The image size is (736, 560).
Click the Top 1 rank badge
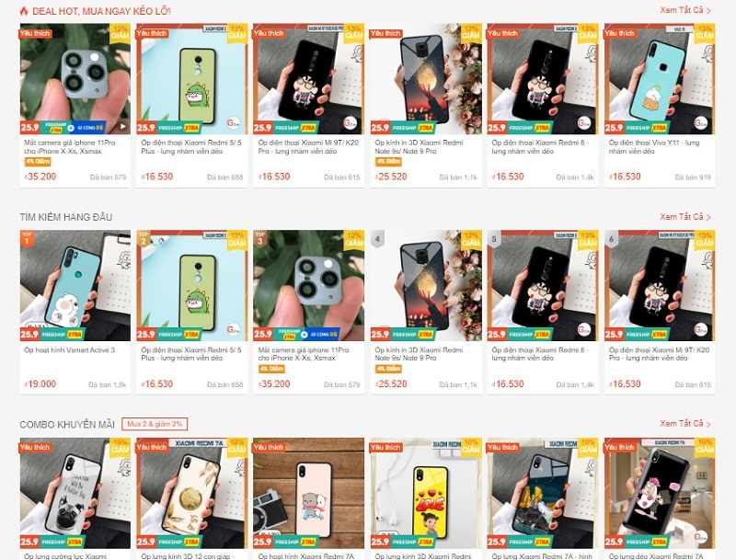(x=27, y=239)
